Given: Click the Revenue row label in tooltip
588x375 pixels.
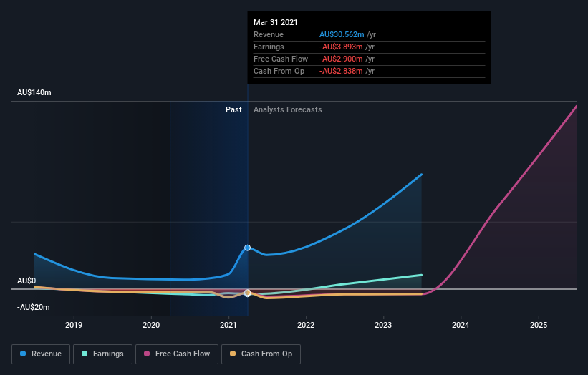Looking at the screenshot, I should point(269,34).
